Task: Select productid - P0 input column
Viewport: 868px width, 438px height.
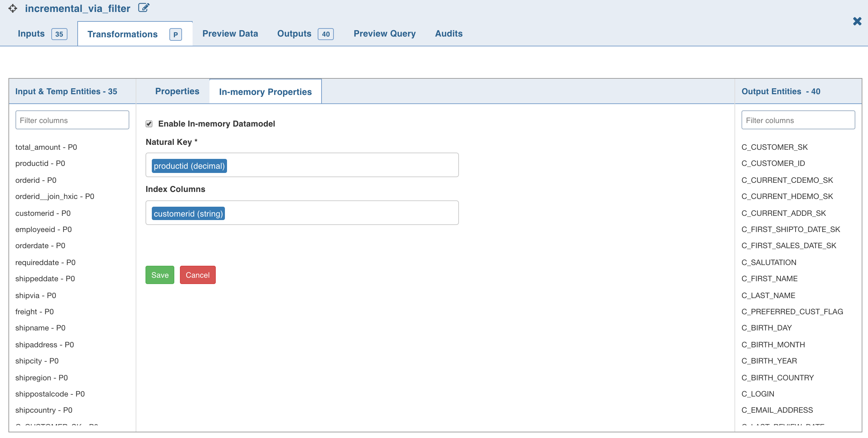Action: click(x=40, y=163)
